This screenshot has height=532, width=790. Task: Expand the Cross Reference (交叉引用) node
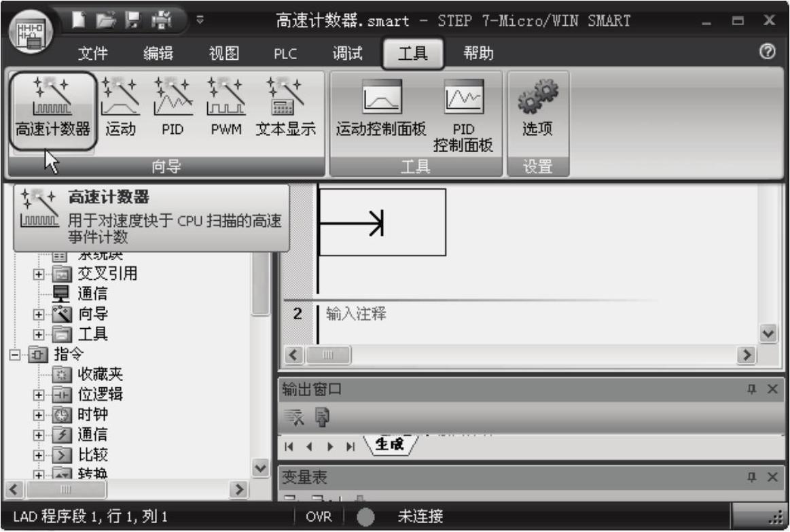[x=38, y=274]
